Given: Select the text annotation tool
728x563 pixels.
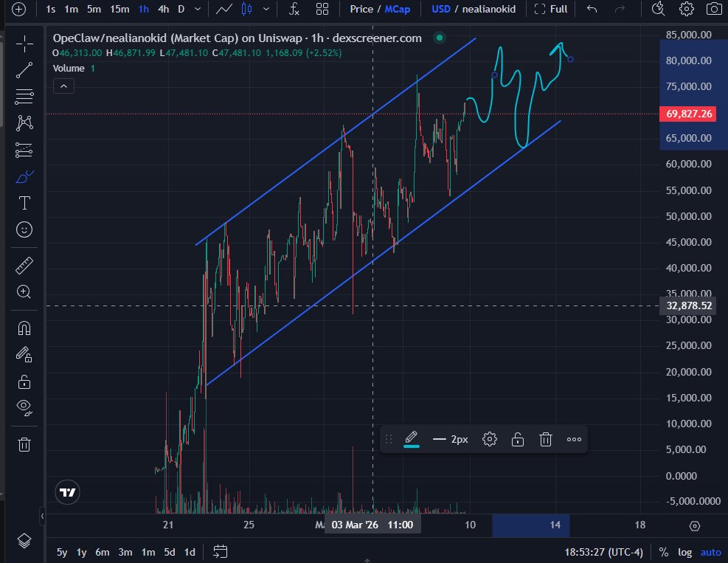Looking at the screenshot, I should (24, 203).
